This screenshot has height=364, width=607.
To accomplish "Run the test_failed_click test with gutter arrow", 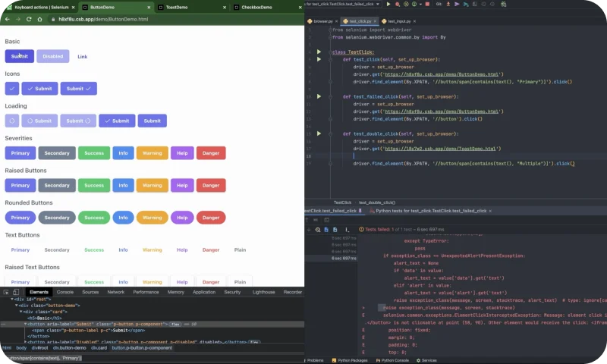I will pos(319,96).
